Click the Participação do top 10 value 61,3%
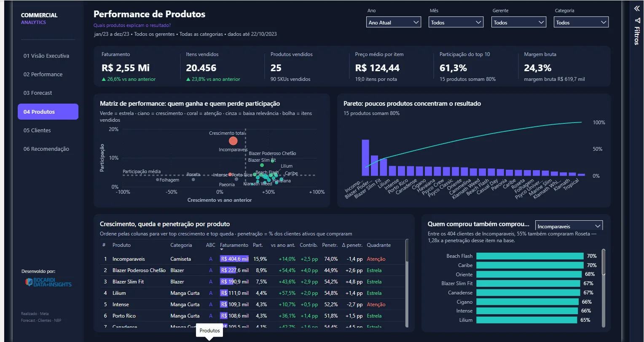644x342 pixels. (x=453, y=68)
